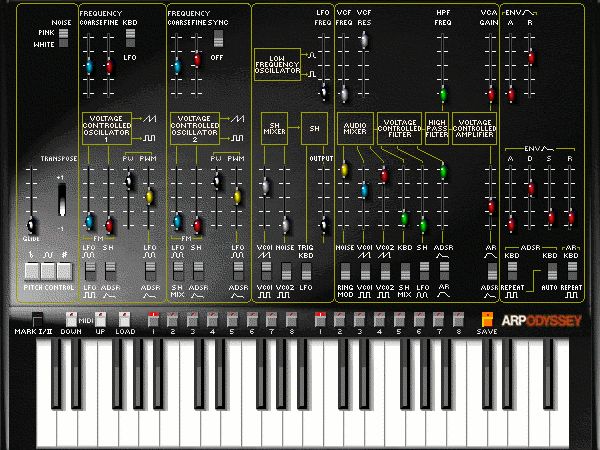
Task: Click the white VCF RES slider knob
Action: tap(363, 41)
